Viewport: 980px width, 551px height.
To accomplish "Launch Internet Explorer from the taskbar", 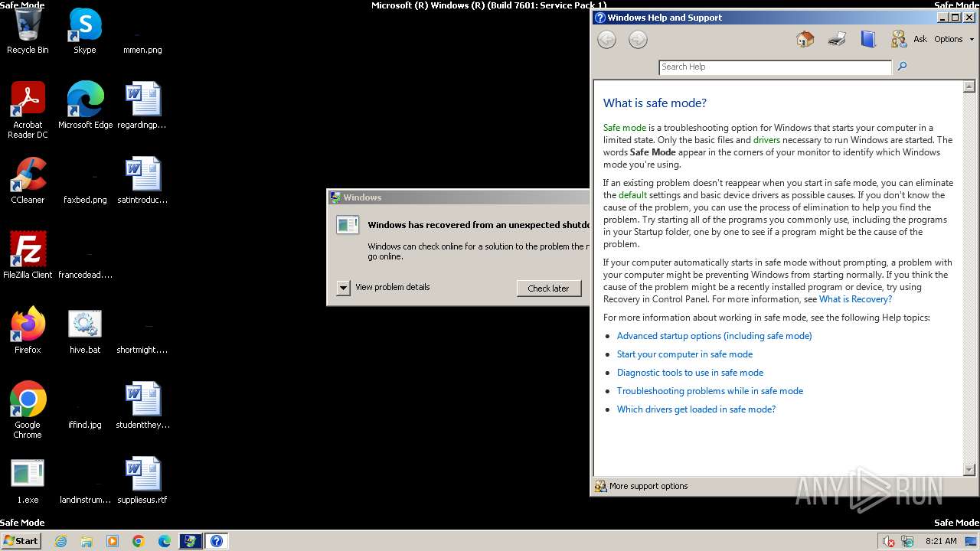I will (61, 541).
